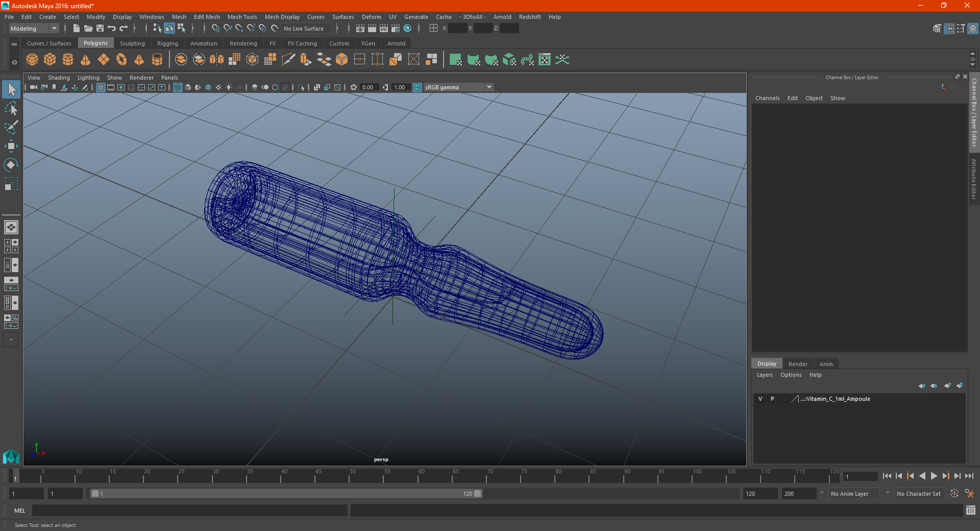Toggle the color management ON button

point(417,87)
